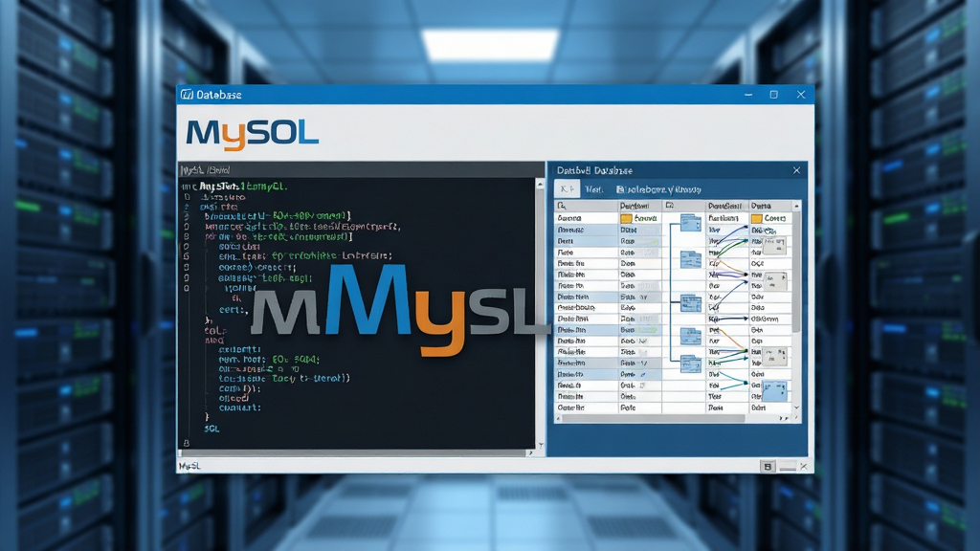Click the down arrow of the code editor scrollbar
Image resolution: width=980 pixels, height=551 pixels.
[x=541, y=445]
